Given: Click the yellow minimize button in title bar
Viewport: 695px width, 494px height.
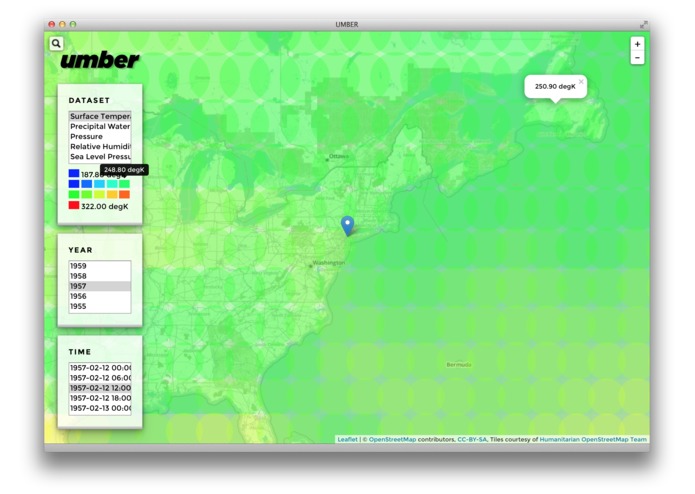Looking at the screenshot, I should coord(62,24).
